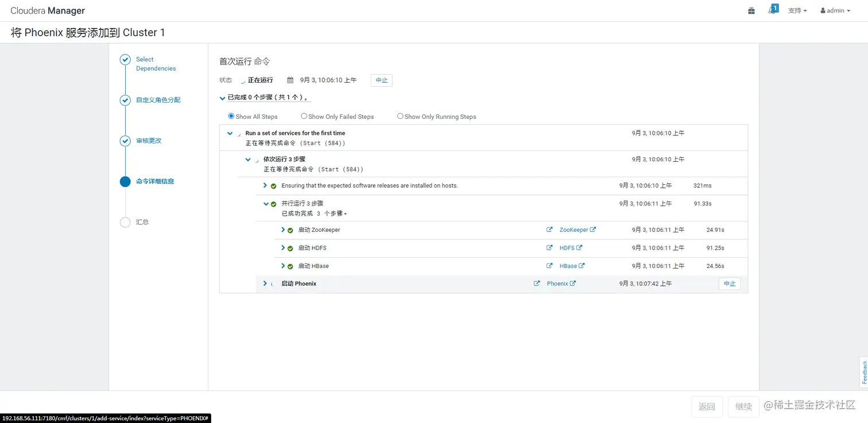Click the 继续 button
The image size is (868, 423).
(743, 406)
